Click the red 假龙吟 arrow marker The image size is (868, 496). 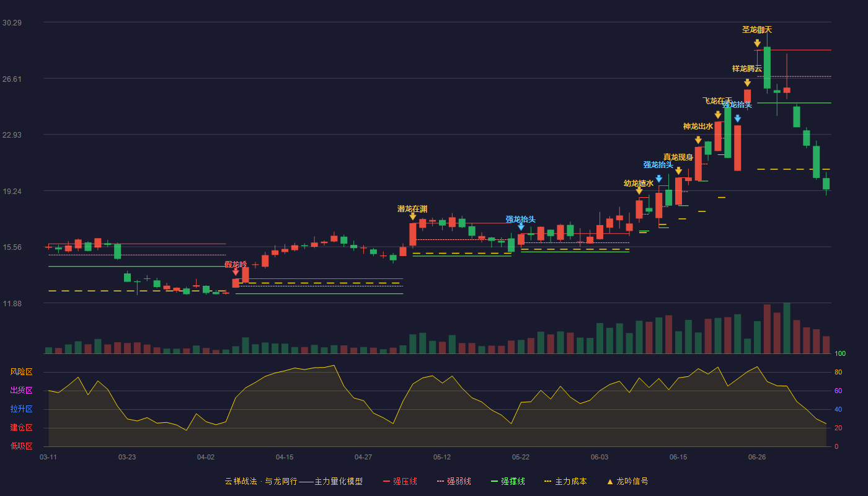coord(236,272)
